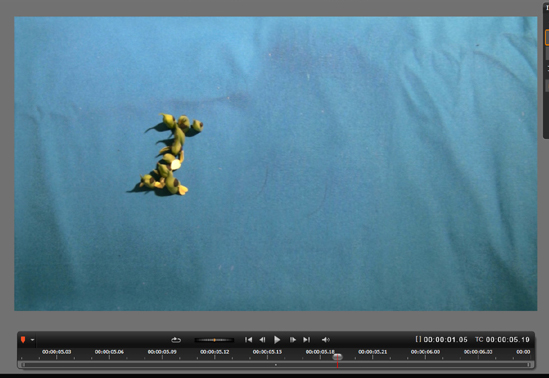Open the marker dropdown arrow

pos(32,340)
